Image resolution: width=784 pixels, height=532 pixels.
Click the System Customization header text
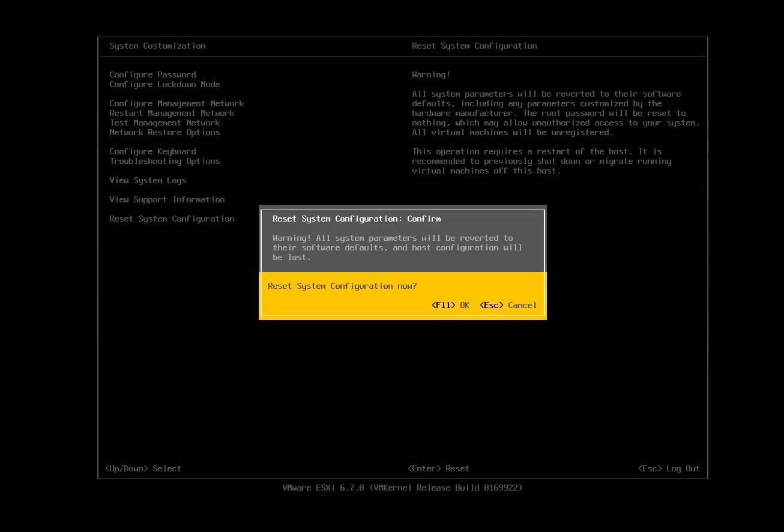157,46
